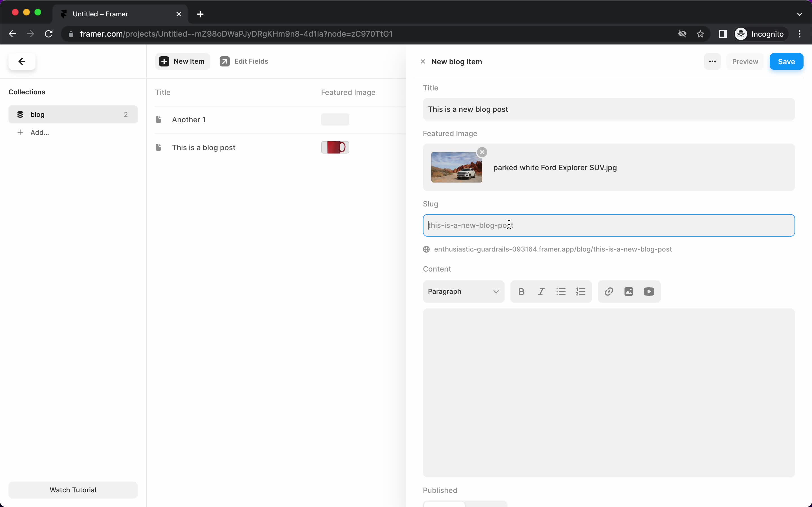Click the unordered list icon
The height and width of the screenshot is (507, 812).
tap(560, 292)
